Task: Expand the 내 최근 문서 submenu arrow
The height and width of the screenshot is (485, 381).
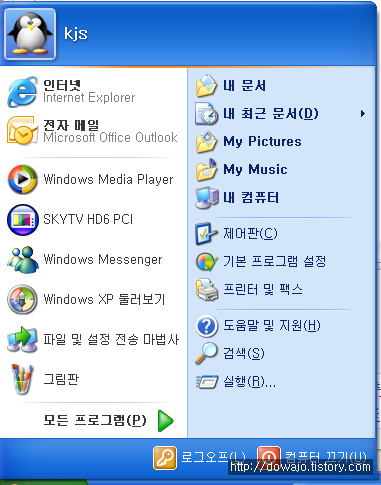Action: [363, 114]
